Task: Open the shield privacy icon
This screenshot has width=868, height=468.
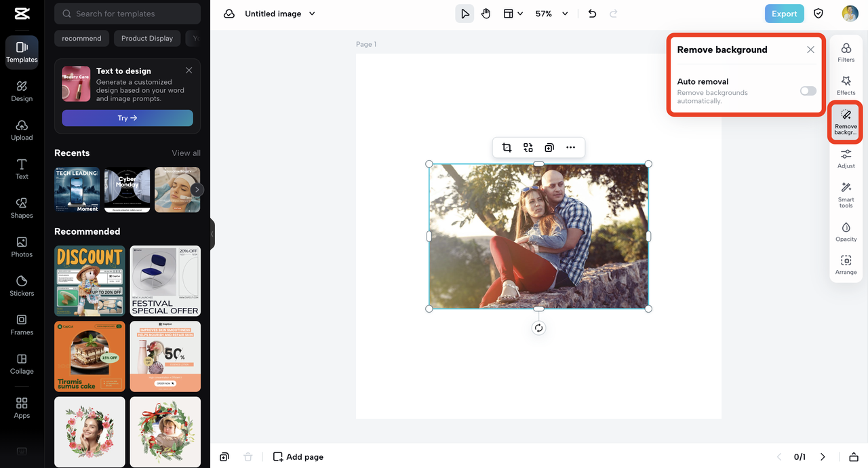Action: [x=818, y=14]
